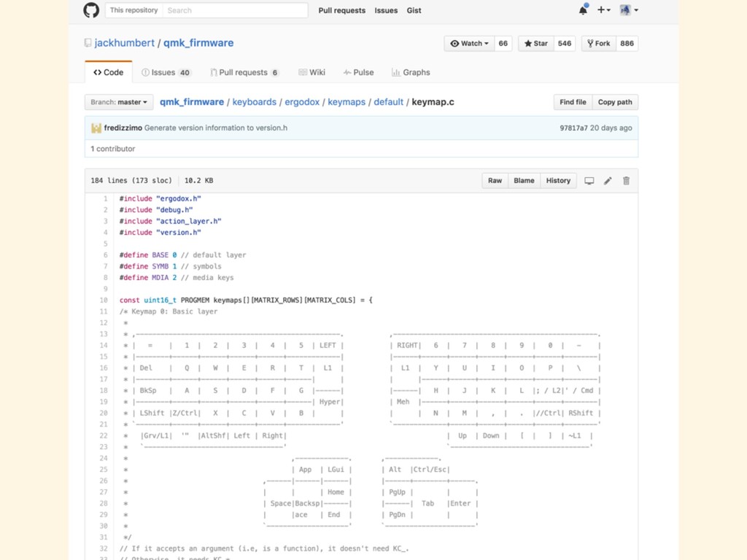The image size is (747, 560).
Task: Open fredizzimo's avatar thumbnail
Action: [x=96, y=128]
